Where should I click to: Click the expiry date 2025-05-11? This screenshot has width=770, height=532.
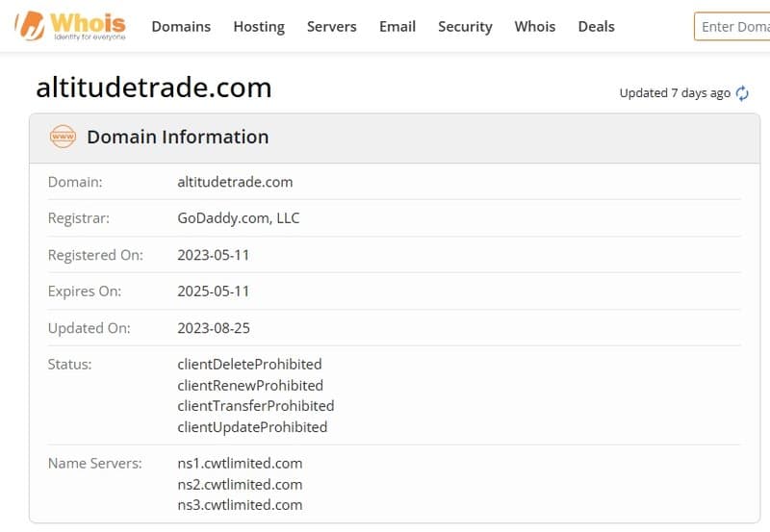tap(213, 291)
